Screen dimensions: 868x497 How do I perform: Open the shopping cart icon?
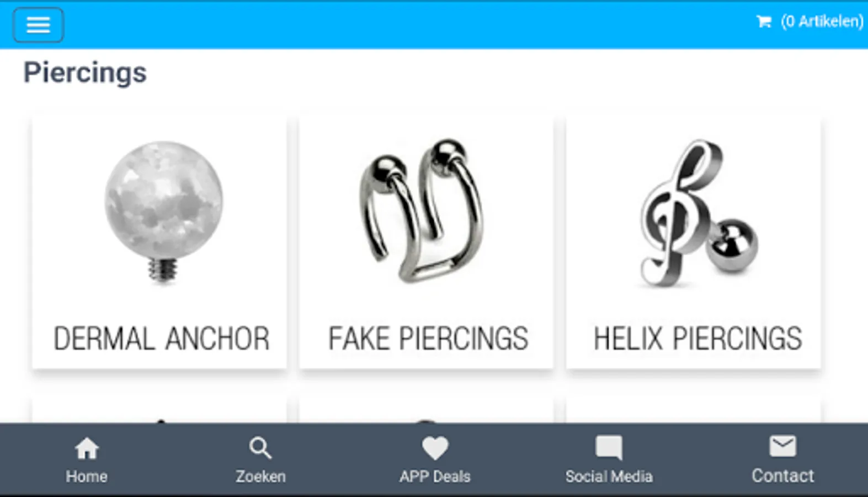(x=764, y=22)
